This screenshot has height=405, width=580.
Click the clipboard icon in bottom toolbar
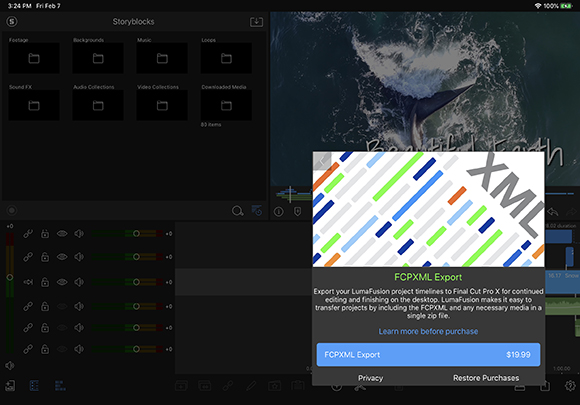click(x=297, y=386)
